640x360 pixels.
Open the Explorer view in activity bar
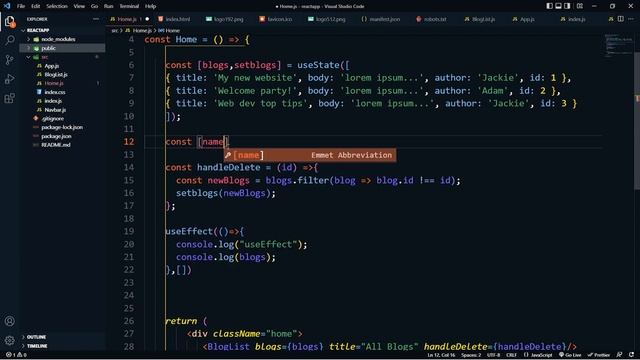[x=10, y=21]
